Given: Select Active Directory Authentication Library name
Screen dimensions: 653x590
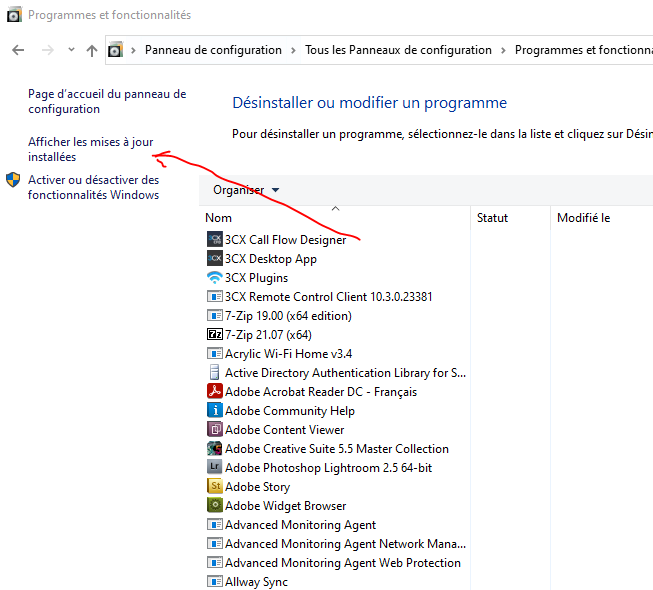Looking at the screenshot, I should click(x=345, y=373).
